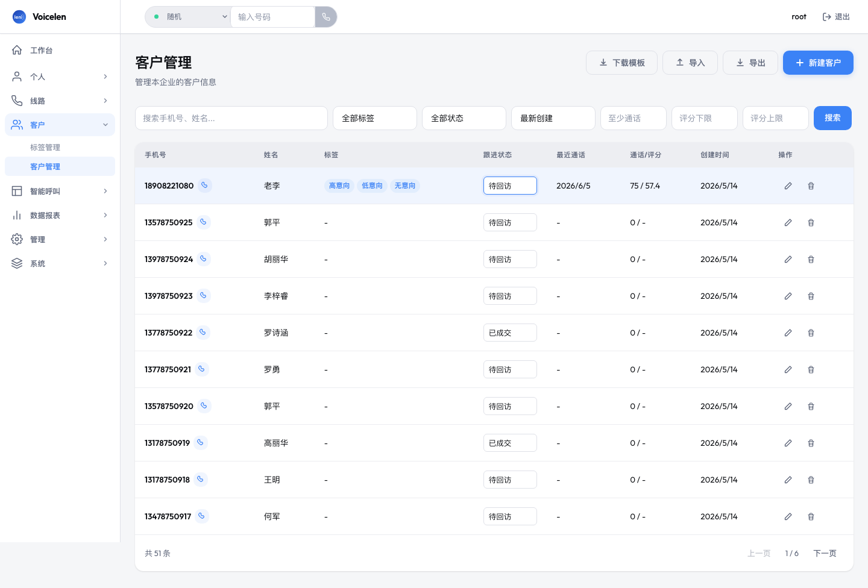868x588 pixels.
Task: Log out using the 退出 button
Action: pyautogui.click(x=836, y=17)
